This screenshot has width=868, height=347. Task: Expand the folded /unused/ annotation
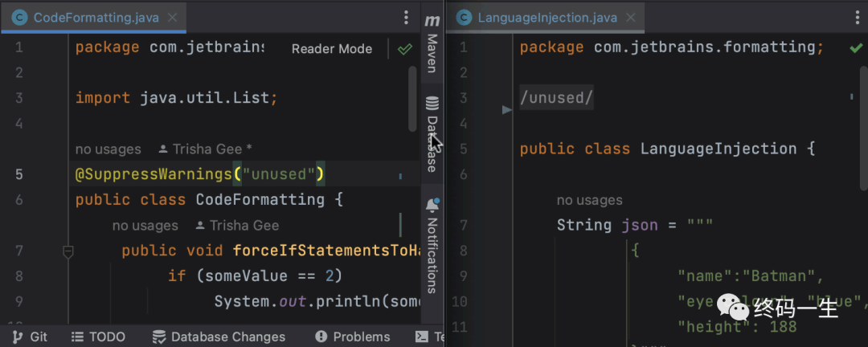[556, 98]
